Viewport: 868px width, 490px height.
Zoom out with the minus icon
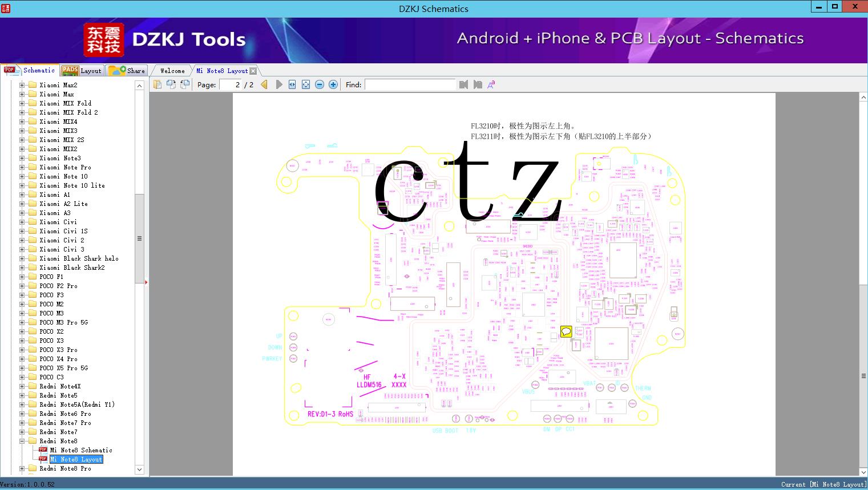click(x=320, y=84)
